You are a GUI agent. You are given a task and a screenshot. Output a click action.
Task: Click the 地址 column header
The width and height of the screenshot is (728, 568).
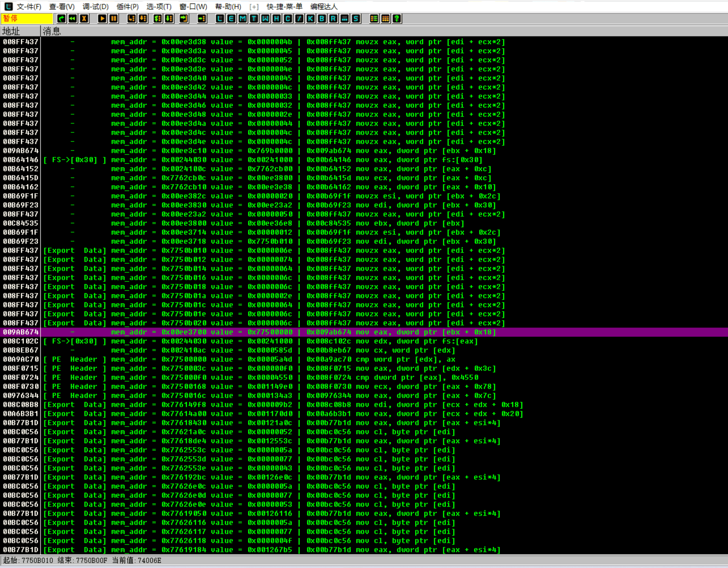[x=20, y=31]
